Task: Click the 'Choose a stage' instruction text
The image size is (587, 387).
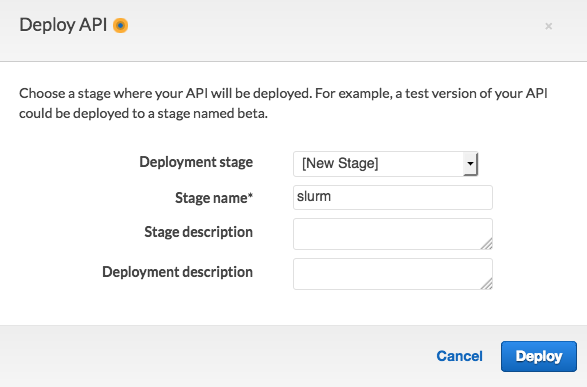Action: pyautogui.click(x=283, y=103)
